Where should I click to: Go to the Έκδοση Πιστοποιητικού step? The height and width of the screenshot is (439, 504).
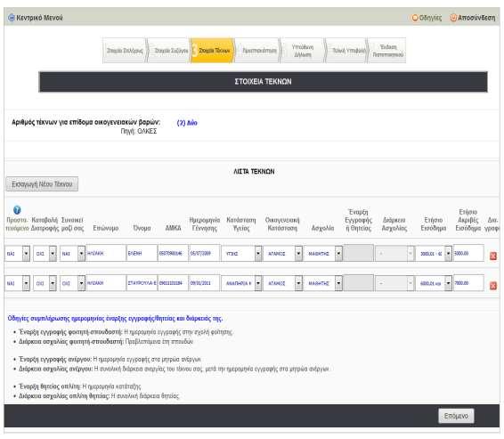coord(387,51)
